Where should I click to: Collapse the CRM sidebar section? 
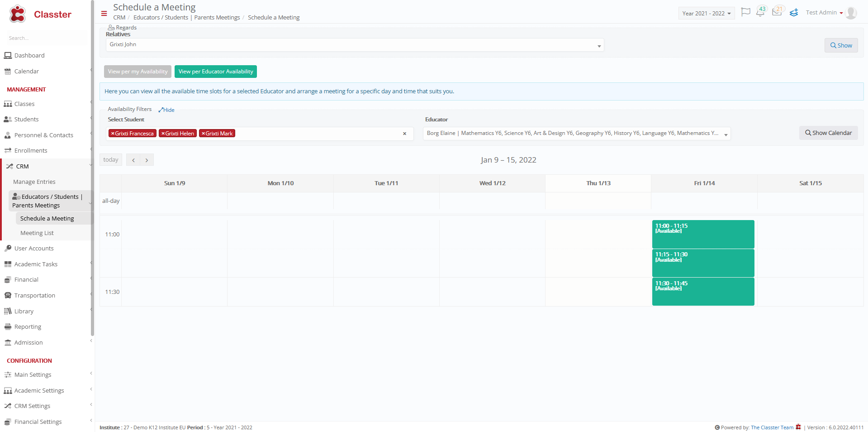coord(91,165)
